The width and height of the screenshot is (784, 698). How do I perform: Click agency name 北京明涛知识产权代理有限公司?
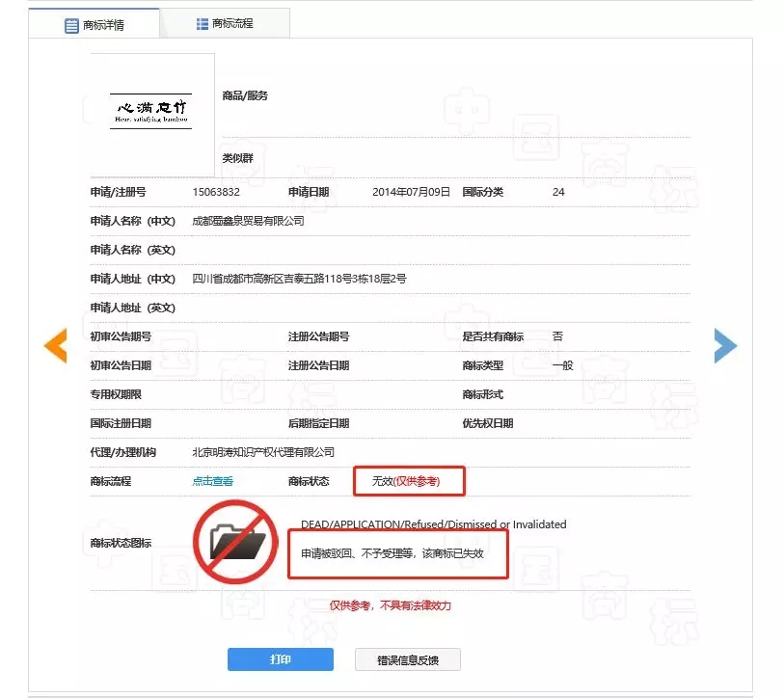[263, 452]
